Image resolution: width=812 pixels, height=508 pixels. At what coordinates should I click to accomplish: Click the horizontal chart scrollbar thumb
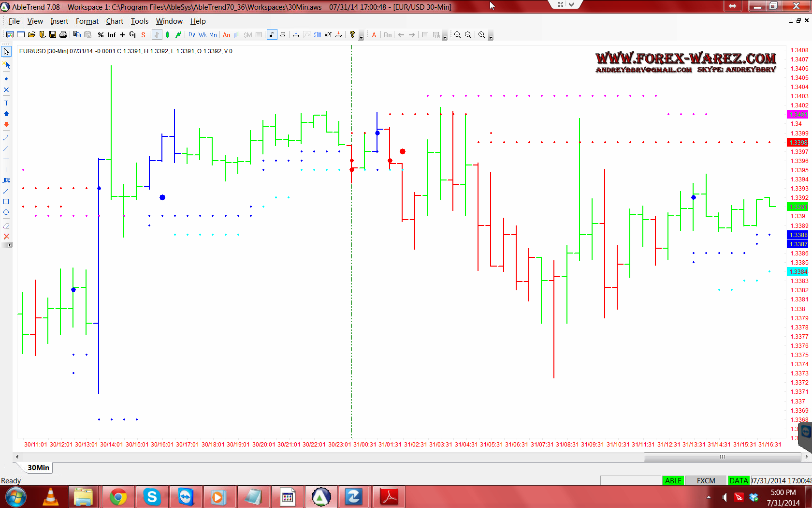(x=722, y=457)
